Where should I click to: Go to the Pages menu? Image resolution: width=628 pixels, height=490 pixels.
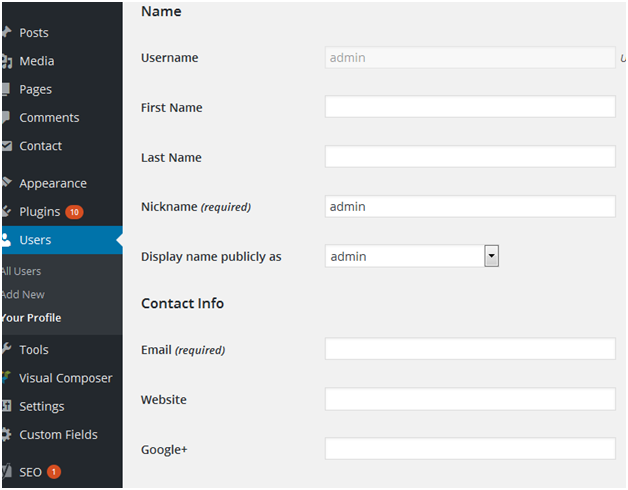coord(36,90)
